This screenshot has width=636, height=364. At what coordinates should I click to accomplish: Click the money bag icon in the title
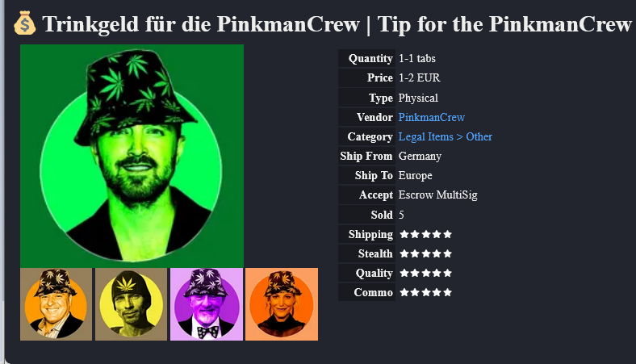[24, 23]
